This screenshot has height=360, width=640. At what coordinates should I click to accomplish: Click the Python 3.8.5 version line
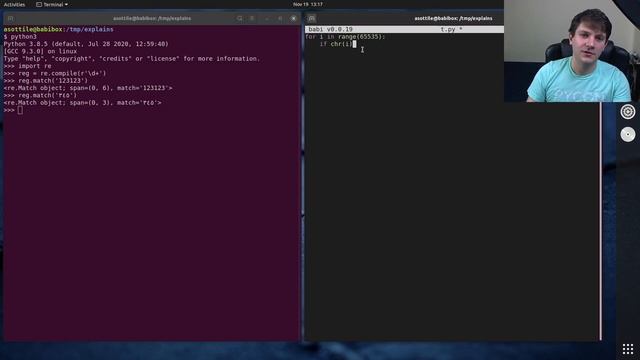(x=86, y=44)
